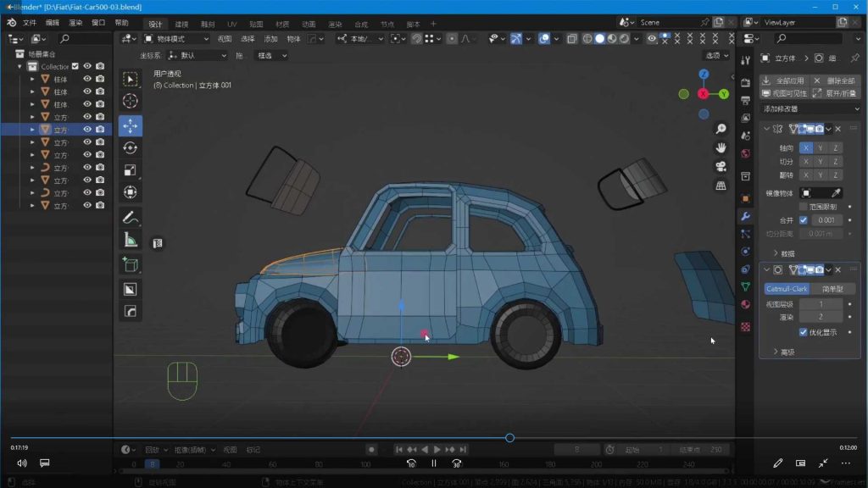Open the 文件 menu
Image resolution: width=868 pixels, height=488 pixels.
(x=30, y=23)
